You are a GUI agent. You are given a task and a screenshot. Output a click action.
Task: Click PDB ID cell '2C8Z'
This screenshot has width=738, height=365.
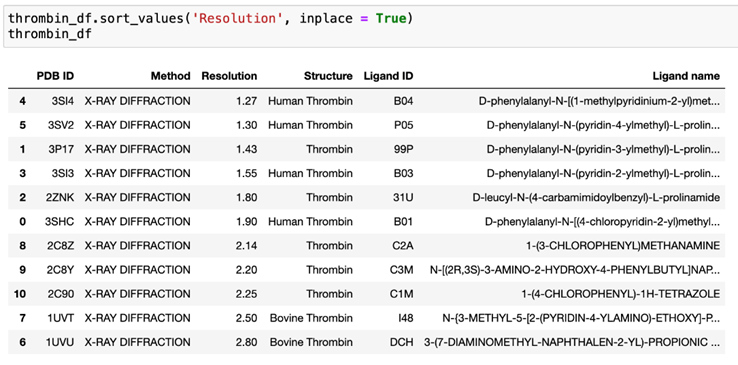pos(60,246)
